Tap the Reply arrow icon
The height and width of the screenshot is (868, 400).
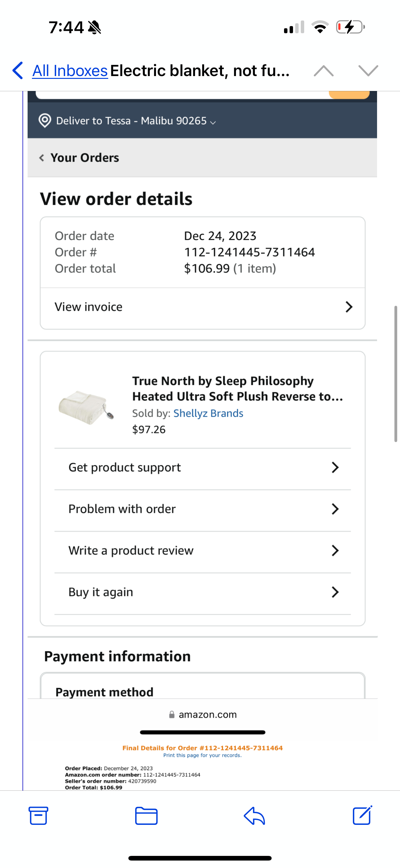click(254, 816)
